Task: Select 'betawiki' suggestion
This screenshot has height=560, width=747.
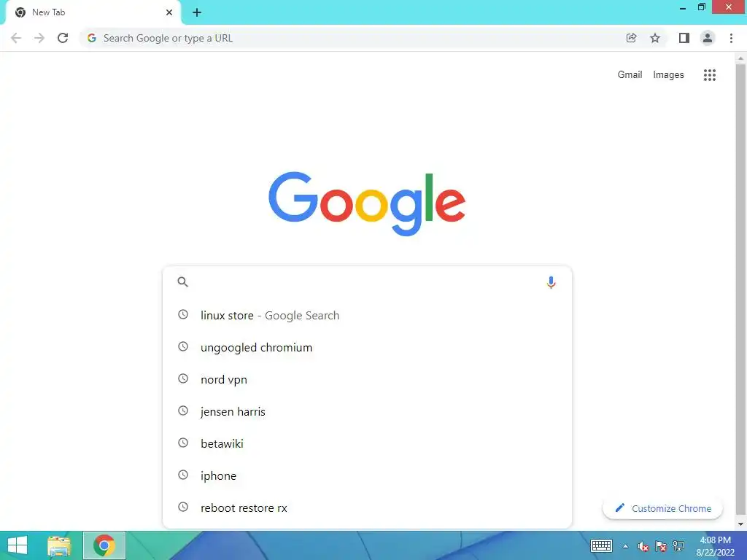Action: click(x=367, y=444)
